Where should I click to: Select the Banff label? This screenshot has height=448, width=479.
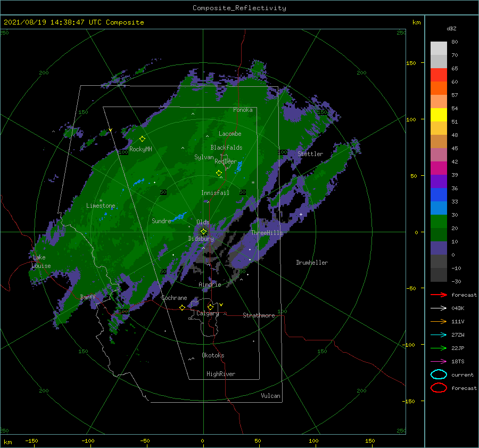(x=88, y=297)
